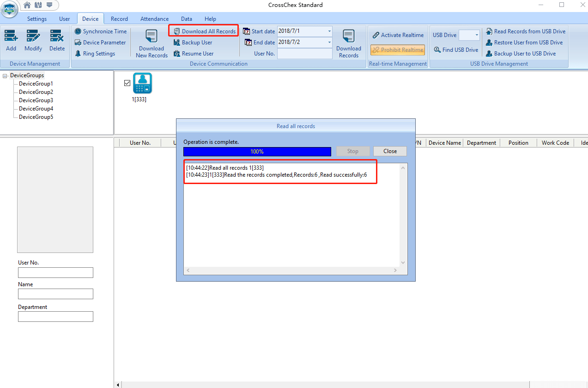Image resolution: width=588 pixels, height=388 pixels.
Task: Click Synchronize Time in the ribbon
Action: [101, 31]
